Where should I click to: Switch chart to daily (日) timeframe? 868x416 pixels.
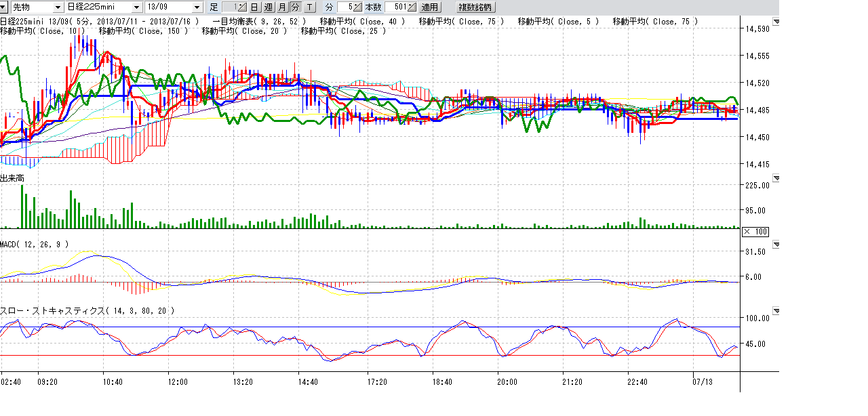254,7
